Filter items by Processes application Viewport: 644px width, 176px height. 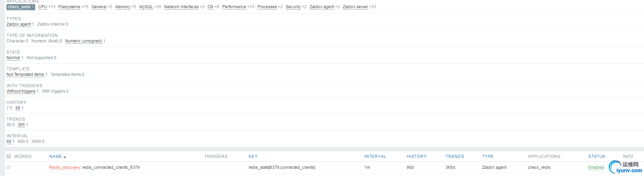267,7
